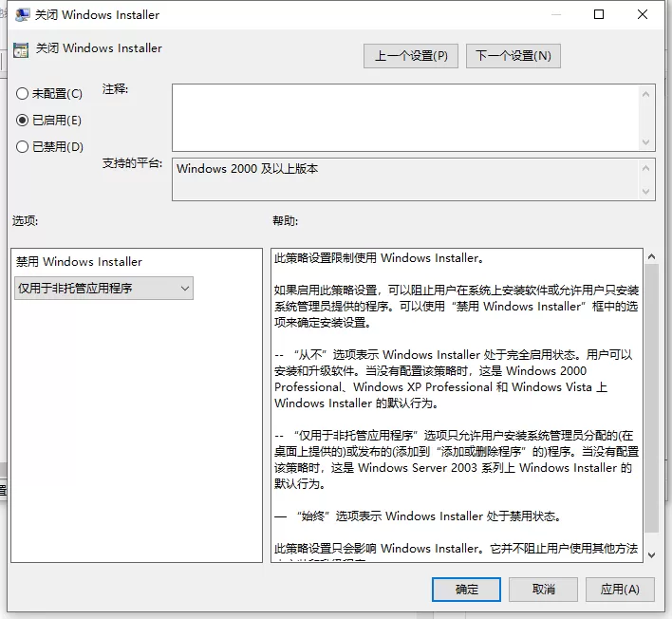This screenshot has height=619, width=672.
Task: Go to 上一个设置(P)
Action: 411,56
